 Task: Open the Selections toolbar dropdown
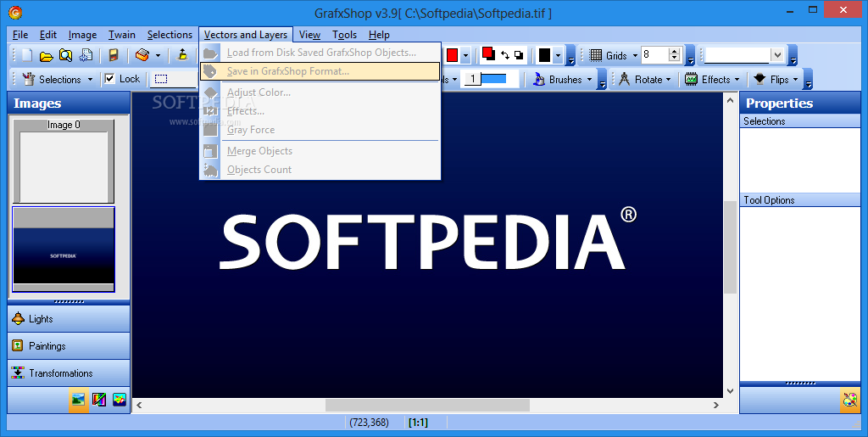click(x=90, y=80)
